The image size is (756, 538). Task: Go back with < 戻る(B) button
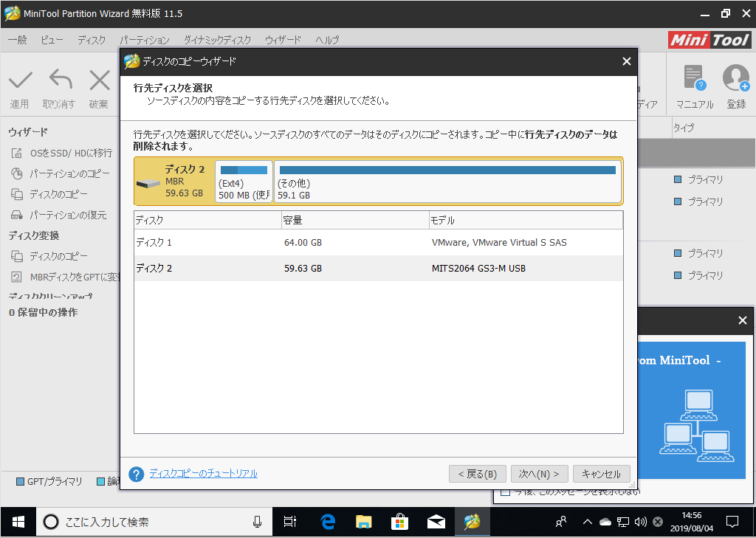point(477,474)
